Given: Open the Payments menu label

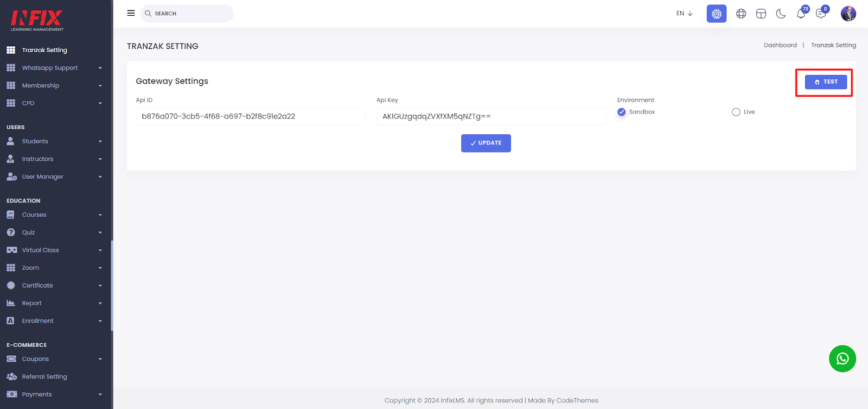Looking at the screenshot, I should click(x=37, y=394).
